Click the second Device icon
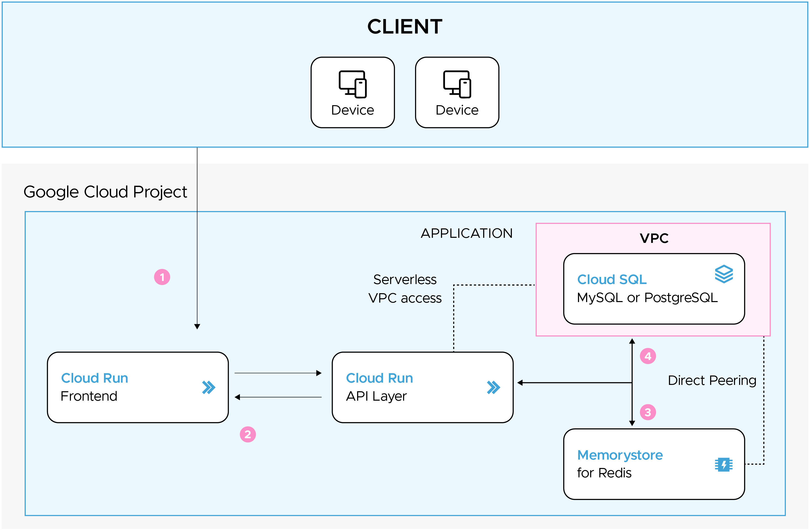 [x=457, y=84]
